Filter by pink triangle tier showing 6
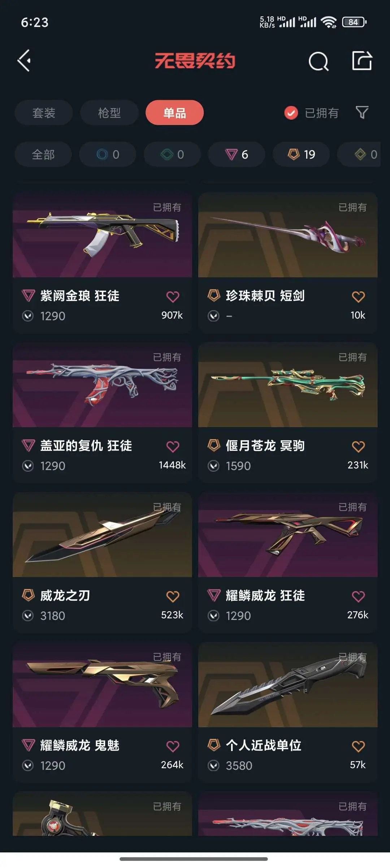This screenshot has width=390, height=868. coord(237,155)
